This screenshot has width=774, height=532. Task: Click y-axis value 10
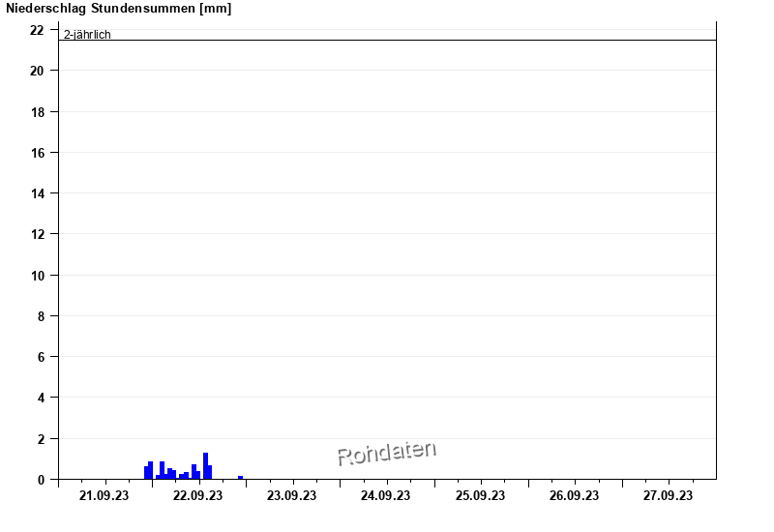click(x=37, y=276)
